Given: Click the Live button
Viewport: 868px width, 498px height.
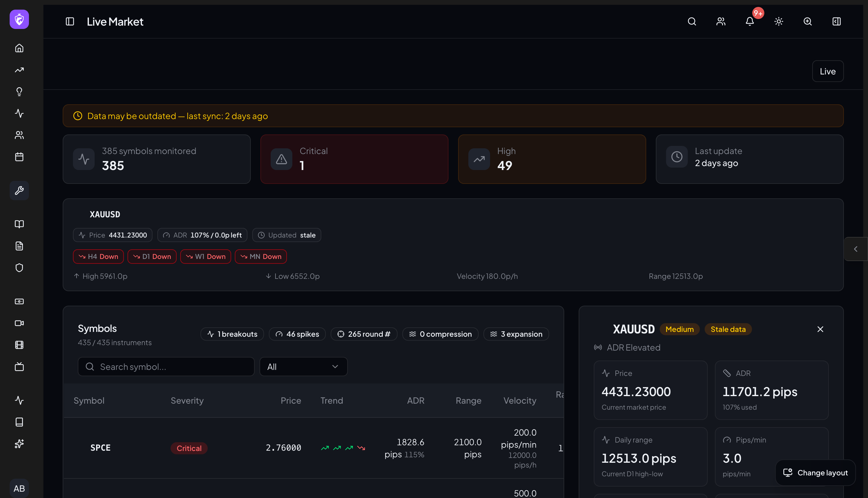Looking at the screenshot, I should [827, 71].
